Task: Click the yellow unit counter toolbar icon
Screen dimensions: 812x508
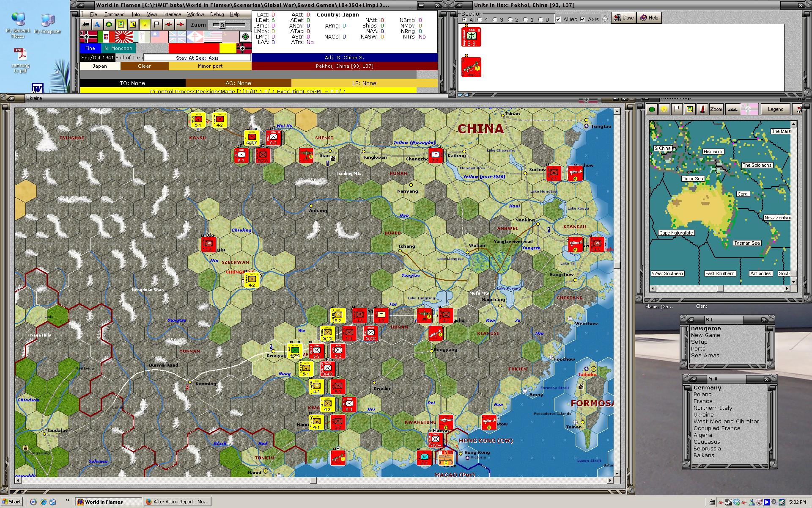Action: point(121,25)
